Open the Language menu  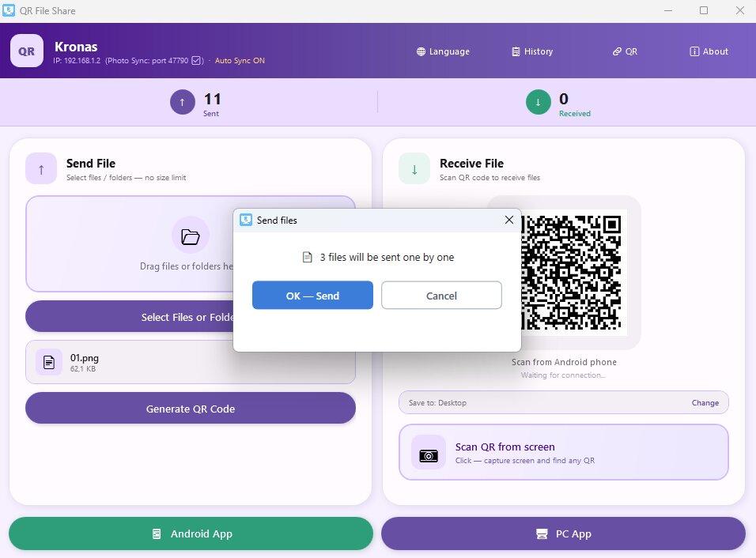tap(443, 51)
